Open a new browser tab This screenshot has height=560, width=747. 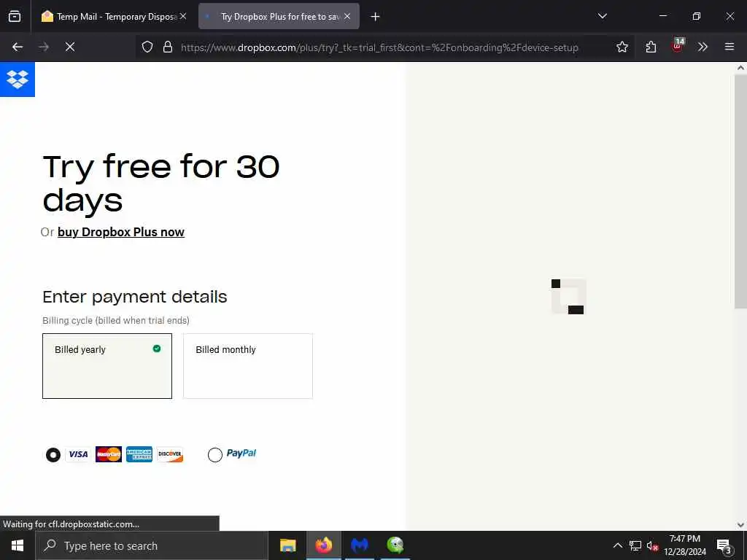(375, 17)
